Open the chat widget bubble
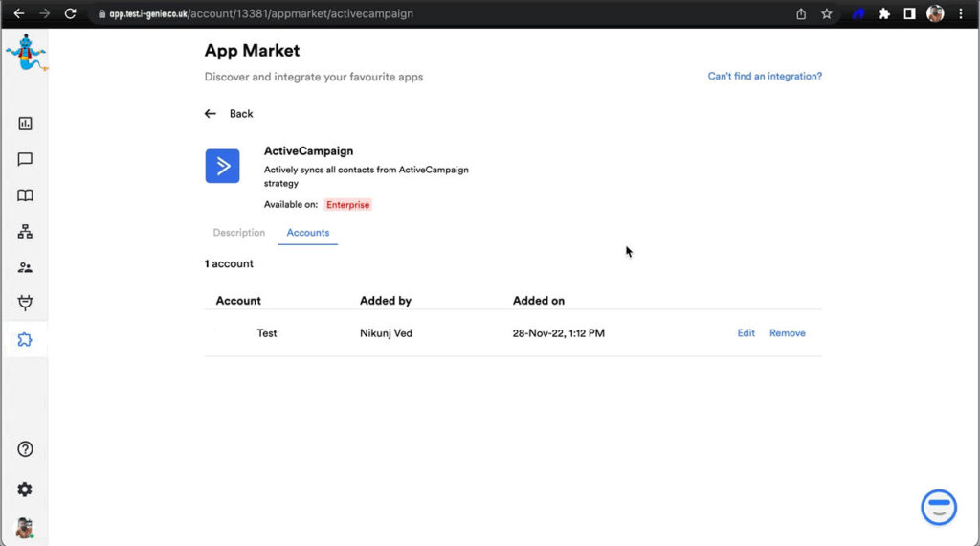The image size is (980, 546). (938, 507)
